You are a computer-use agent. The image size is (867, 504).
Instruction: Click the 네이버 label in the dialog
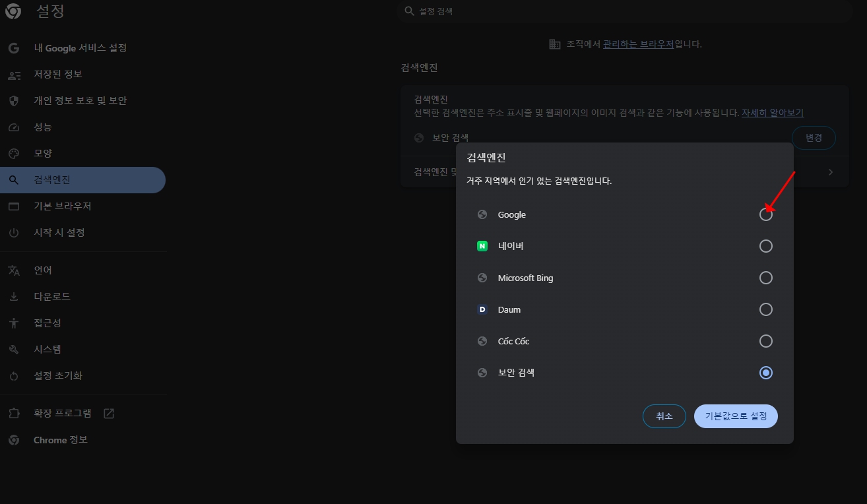click(511, 246)
